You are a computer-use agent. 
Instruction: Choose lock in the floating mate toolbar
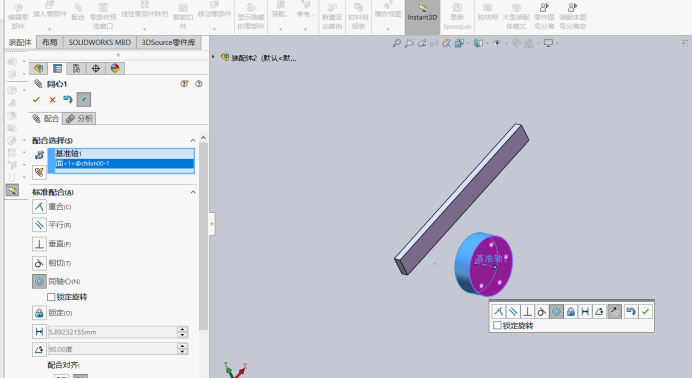point(571,311)
